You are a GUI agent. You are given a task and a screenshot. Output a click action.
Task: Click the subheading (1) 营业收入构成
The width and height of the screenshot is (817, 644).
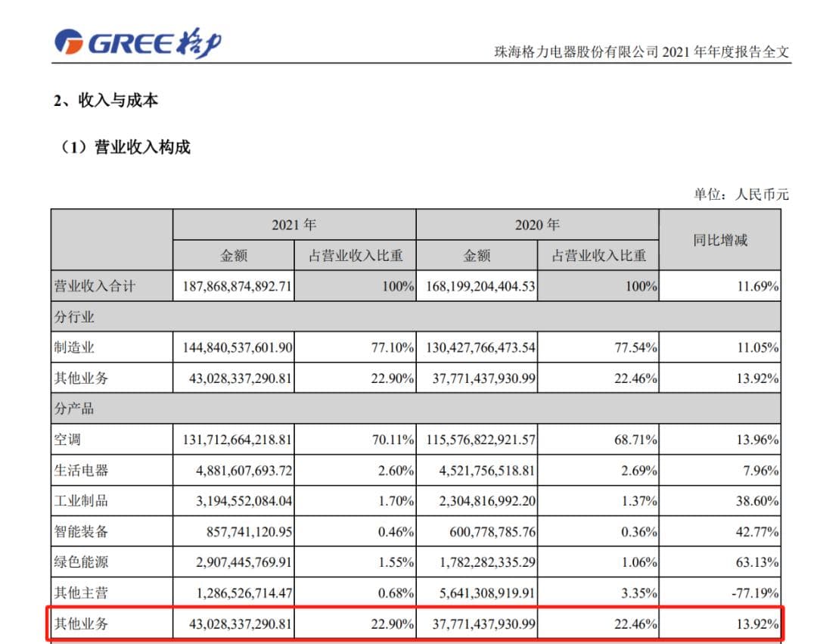(126, 148)
